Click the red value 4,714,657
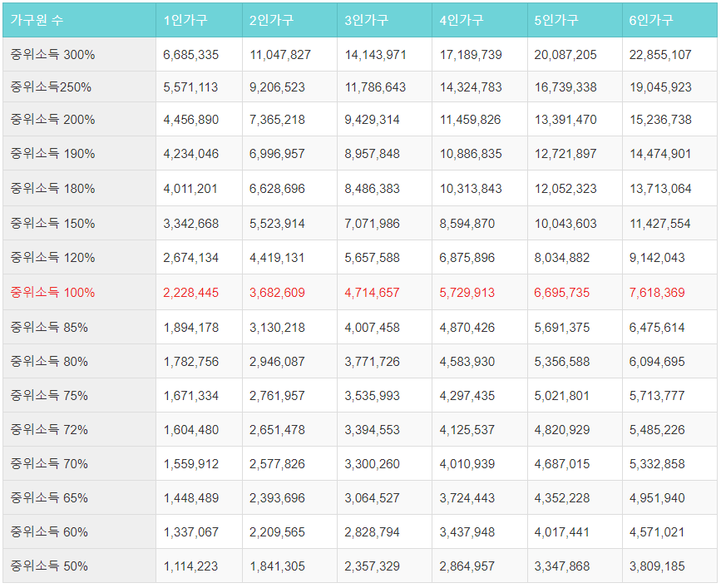721x588 pixels. tap(372, 293)
